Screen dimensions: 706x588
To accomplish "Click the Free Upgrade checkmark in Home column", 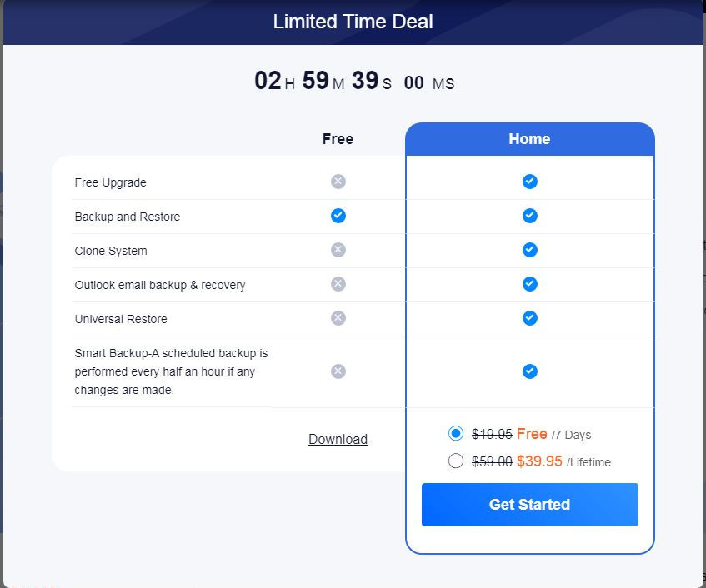I will (x=529, y=182).
